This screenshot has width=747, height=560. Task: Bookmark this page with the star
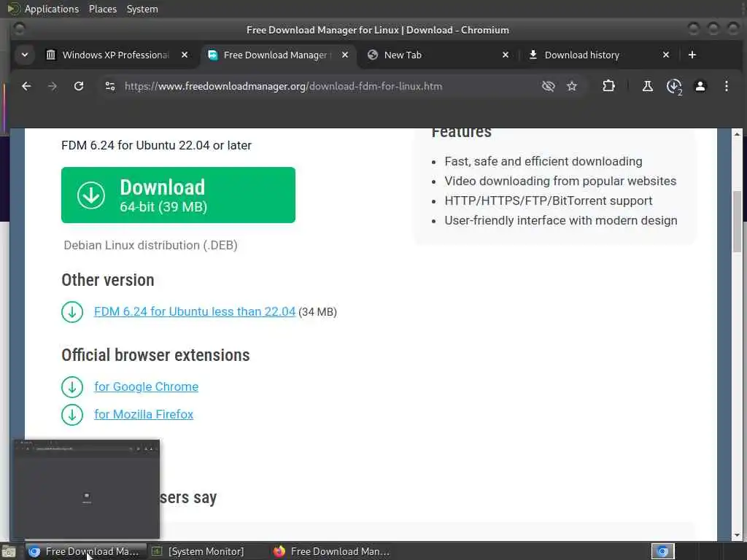tap(572, 86)
